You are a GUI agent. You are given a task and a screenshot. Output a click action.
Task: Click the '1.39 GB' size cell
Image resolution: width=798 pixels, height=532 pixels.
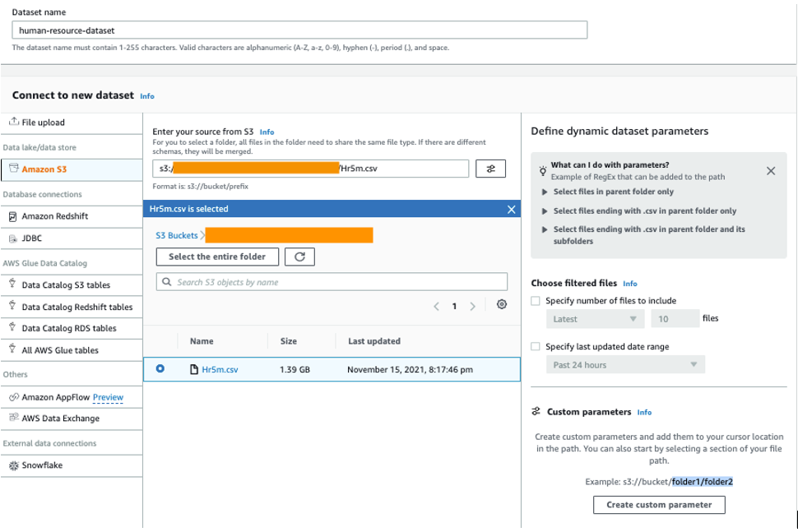tap(295, 370)
